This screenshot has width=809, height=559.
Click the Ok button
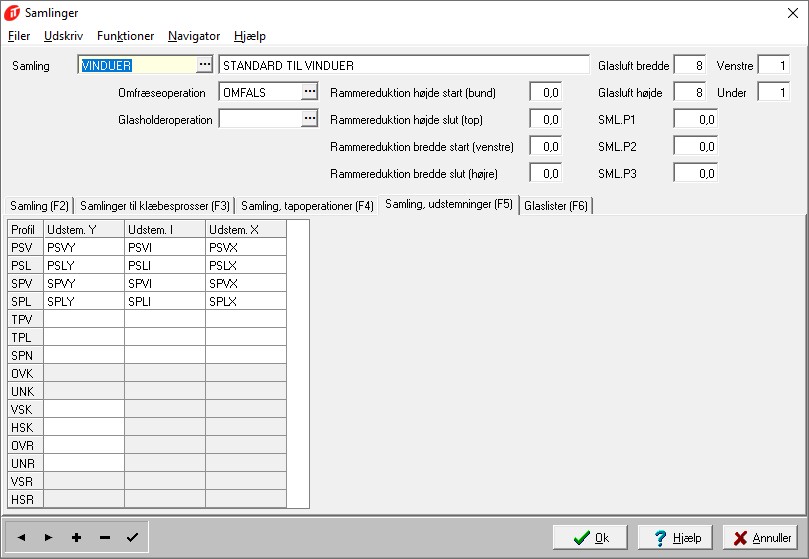click(x=590, y=538)
